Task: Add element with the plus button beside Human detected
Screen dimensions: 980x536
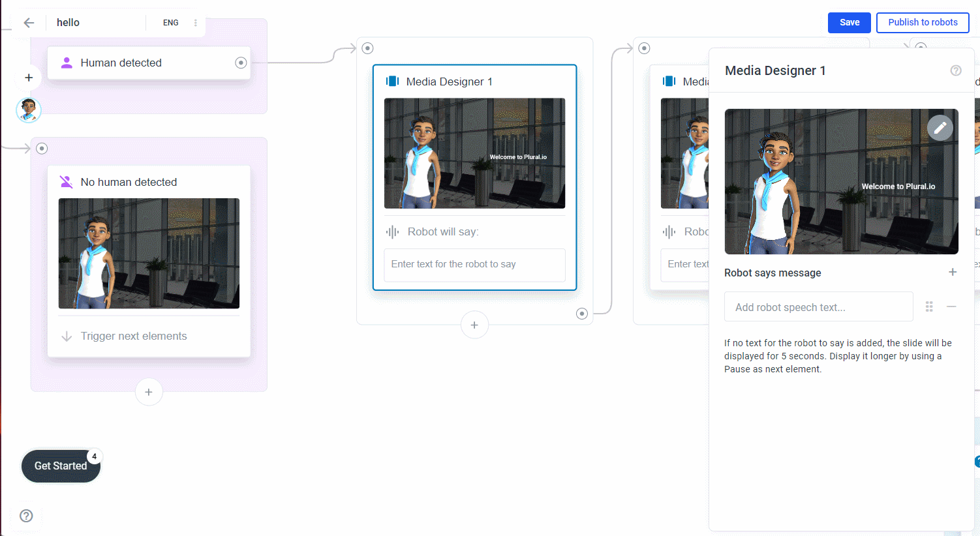Action: [x=29, y=78]
